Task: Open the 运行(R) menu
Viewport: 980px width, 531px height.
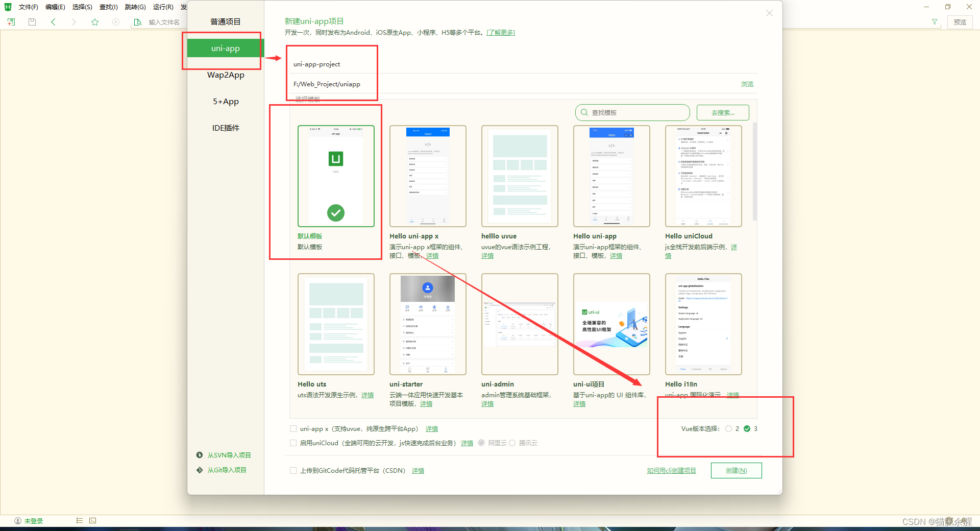Action: [163, 7]
